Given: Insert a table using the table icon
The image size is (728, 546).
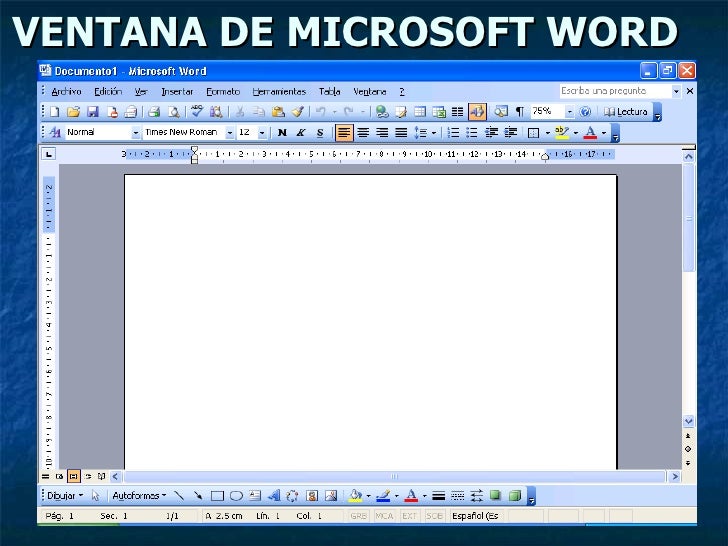Looking at the screenshot, I should pyautogui.click(x=420, y=112).
